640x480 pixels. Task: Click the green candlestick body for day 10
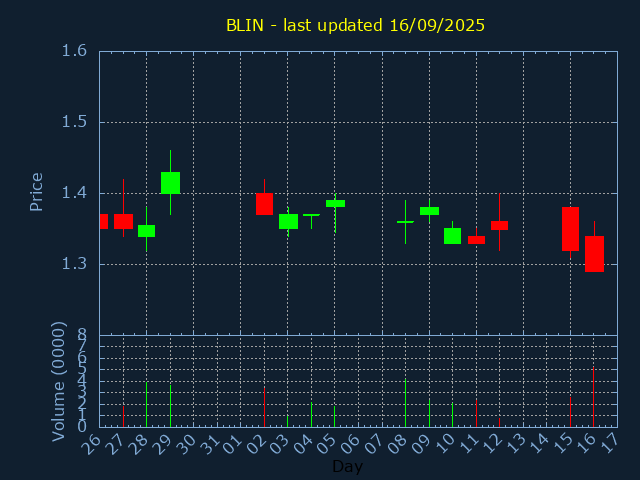pos(452,236)
